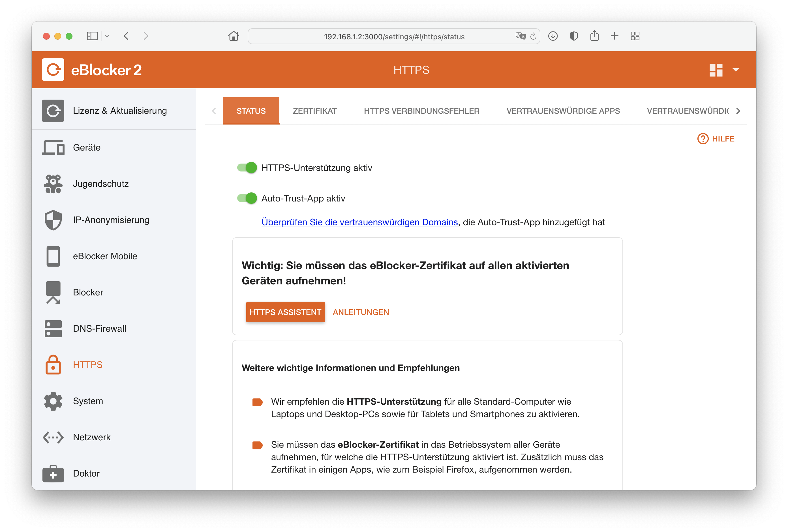The width and height of the screenshot is (788, 532).
Task: Open the Netzwerk sidebar label
Action: tap(91, 437)
